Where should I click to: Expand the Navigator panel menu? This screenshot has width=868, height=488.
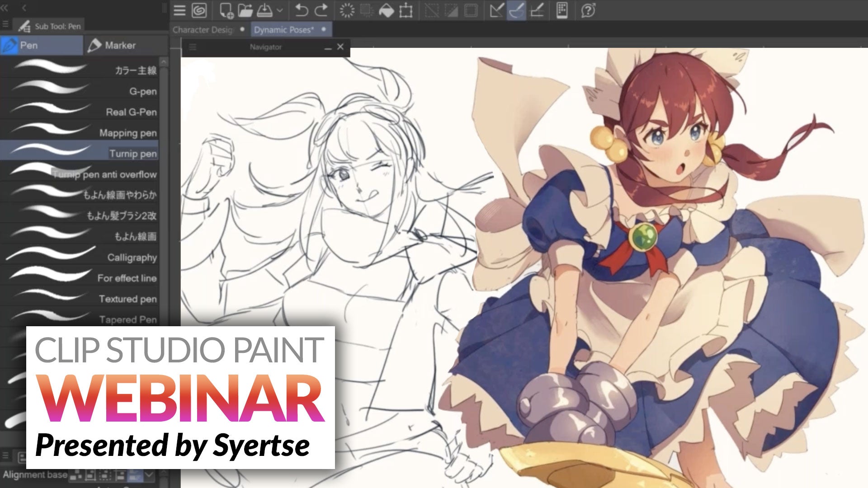click(x=192, y=47)
